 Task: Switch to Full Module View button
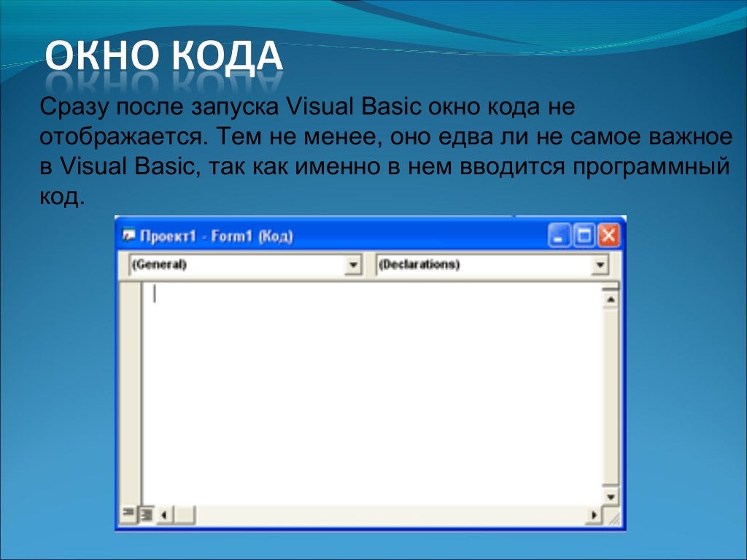147,514
